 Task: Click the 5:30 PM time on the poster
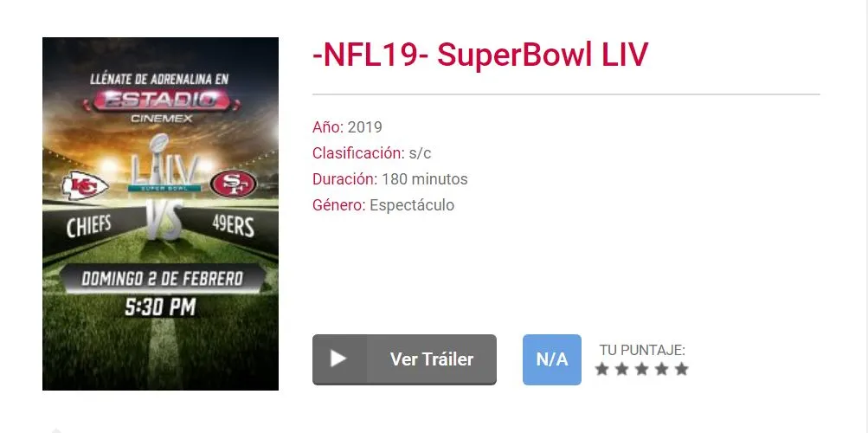tap(160, 307)
